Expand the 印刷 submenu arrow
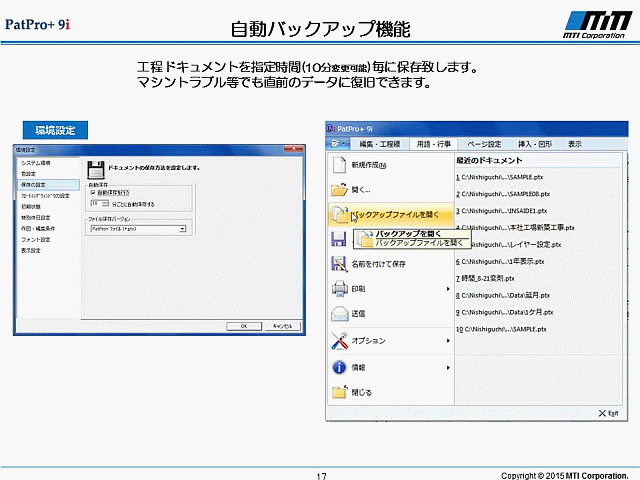 coord(448,289)
